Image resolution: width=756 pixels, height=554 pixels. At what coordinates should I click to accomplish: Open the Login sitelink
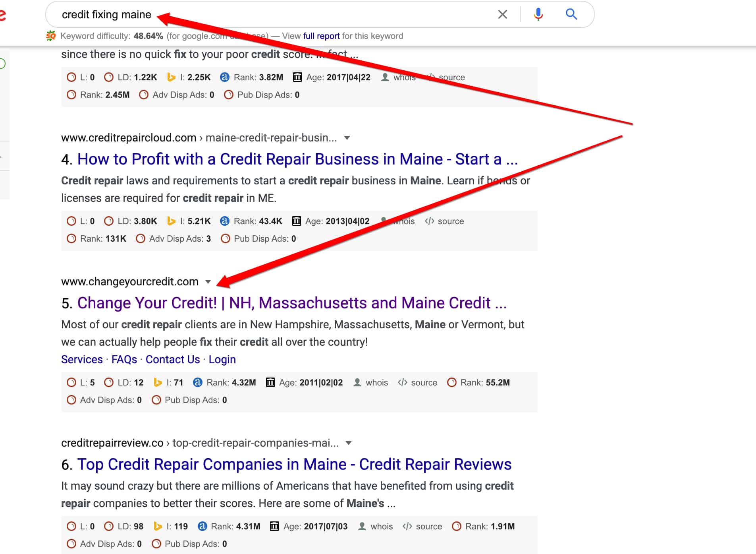tap(222, 360)
